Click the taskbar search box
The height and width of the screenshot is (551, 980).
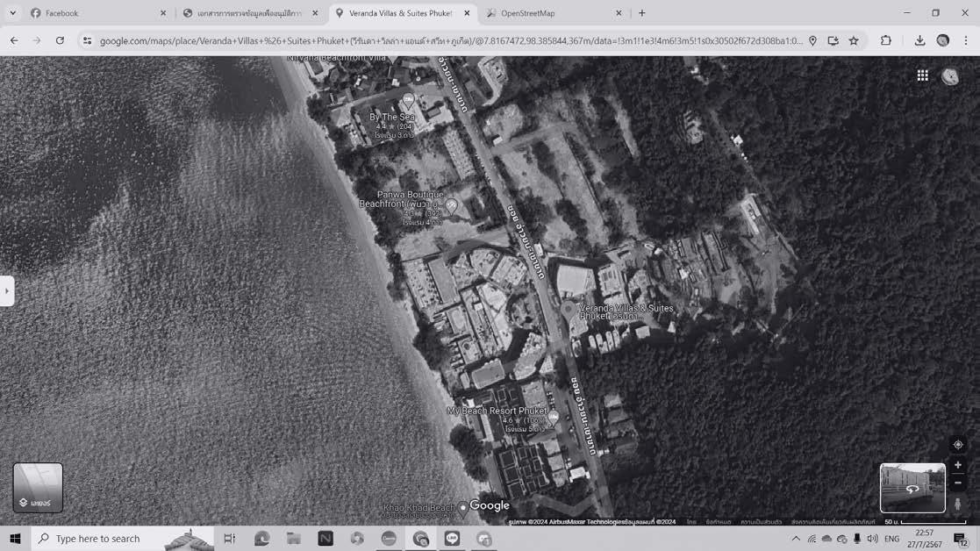tap(122, 539)
